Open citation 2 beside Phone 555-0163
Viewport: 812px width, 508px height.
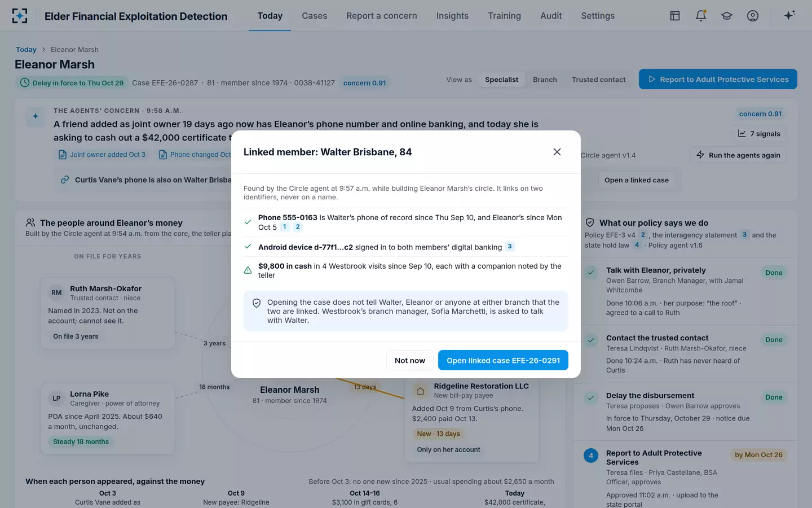point(298,227)
